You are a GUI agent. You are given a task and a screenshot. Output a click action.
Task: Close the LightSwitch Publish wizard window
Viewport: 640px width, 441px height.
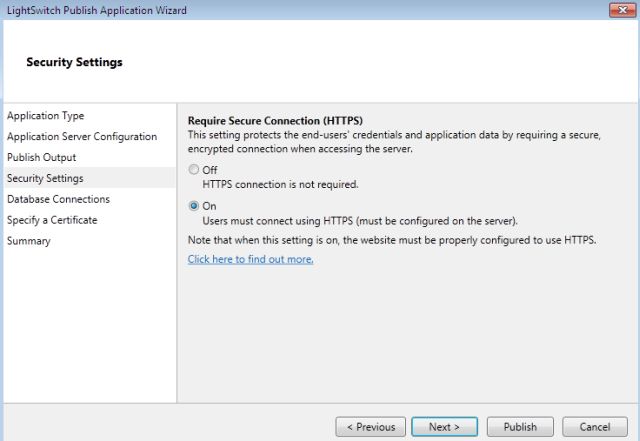pos(619,9)
